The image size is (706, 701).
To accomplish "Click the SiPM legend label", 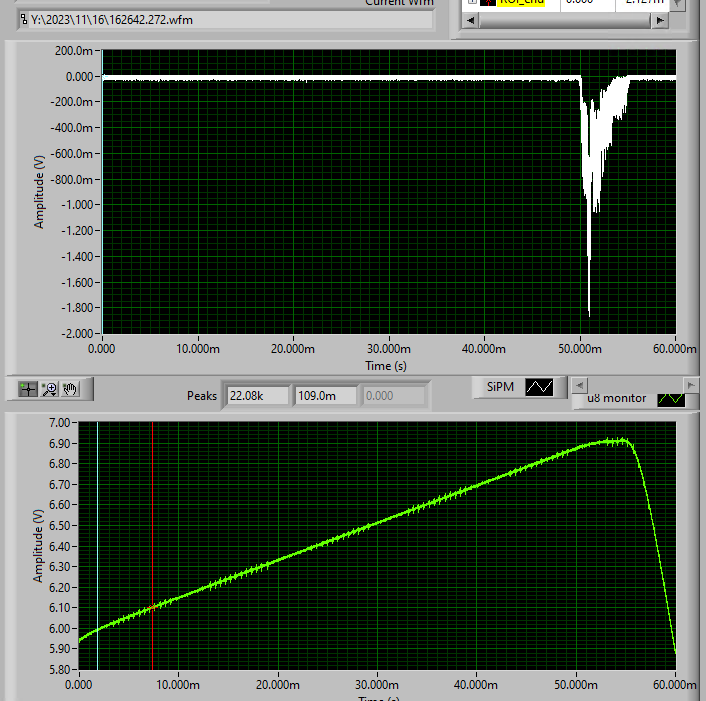I will [x=500, y=387].
